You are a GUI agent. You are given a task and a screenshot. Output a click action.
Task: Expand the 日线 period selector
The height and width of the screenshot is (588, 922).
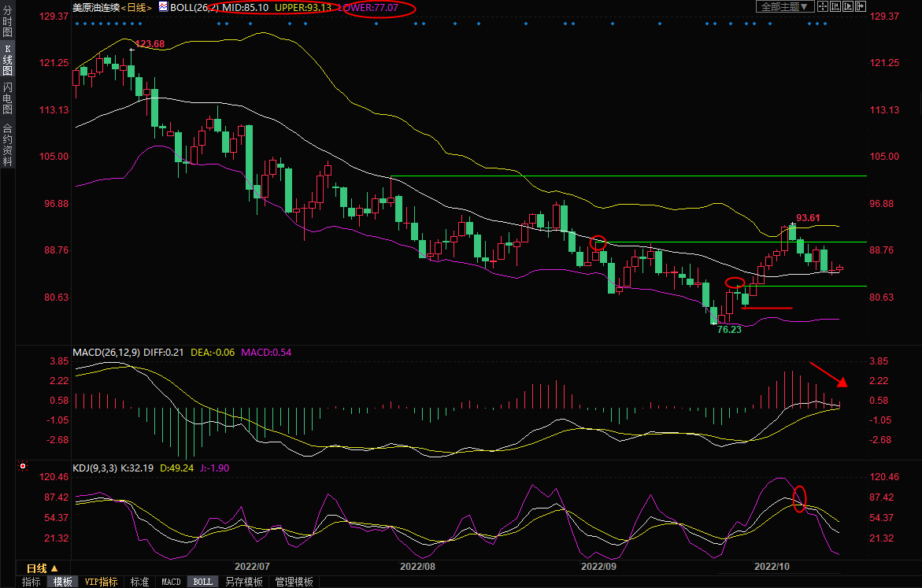(x=43, y=568)
